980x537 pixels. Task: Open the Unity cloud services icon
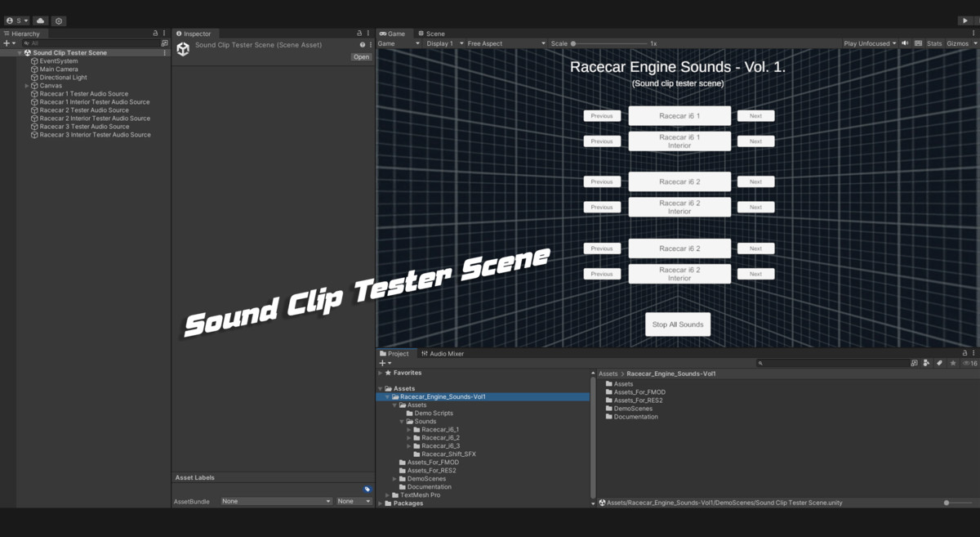40,20
